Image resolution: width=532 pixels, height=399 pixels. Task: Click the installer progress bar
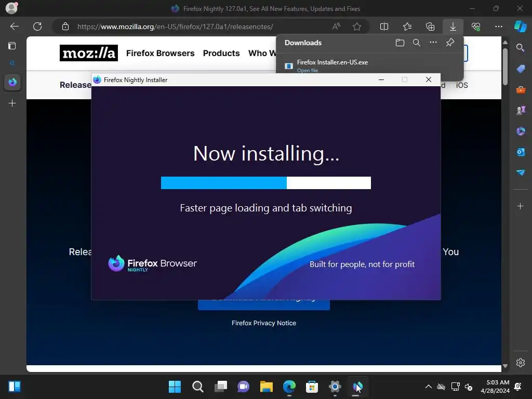[265, 183]
